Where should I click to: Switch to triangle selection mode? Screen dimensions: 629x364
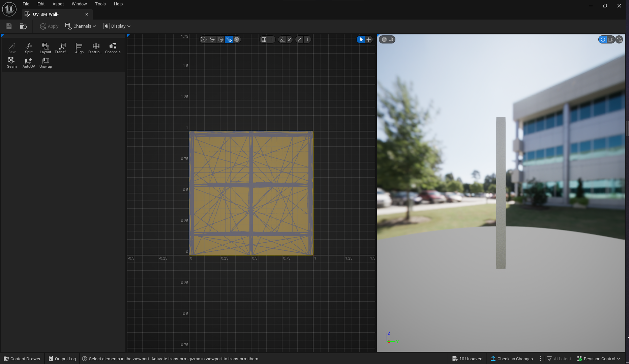(x=220, y=39)
